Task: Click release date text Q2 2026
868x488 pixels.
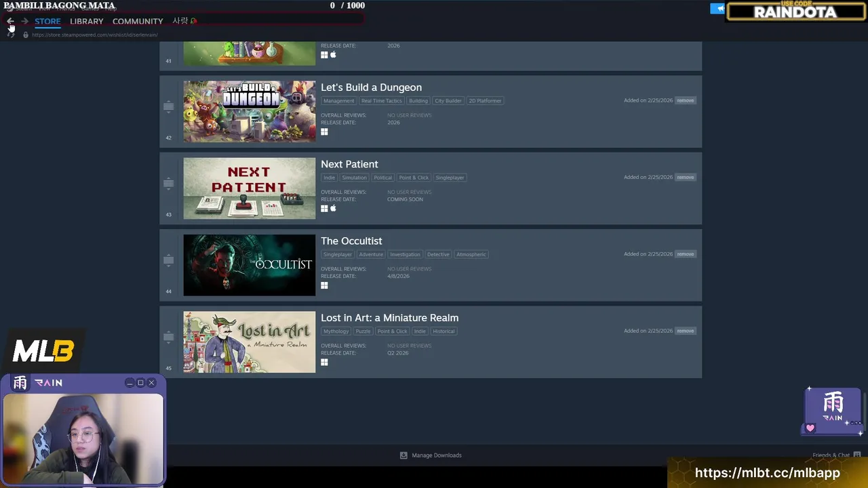Action: 398,353
